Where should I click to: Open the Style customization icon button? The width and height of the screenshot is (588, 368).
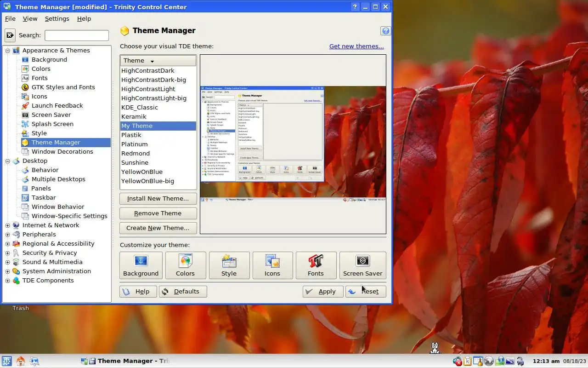pos(229,265)
